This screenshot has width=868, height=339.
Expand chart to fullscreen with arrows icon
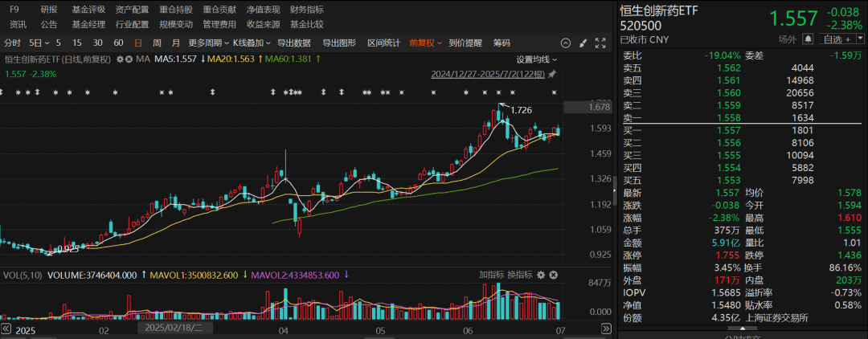point(600,43)
